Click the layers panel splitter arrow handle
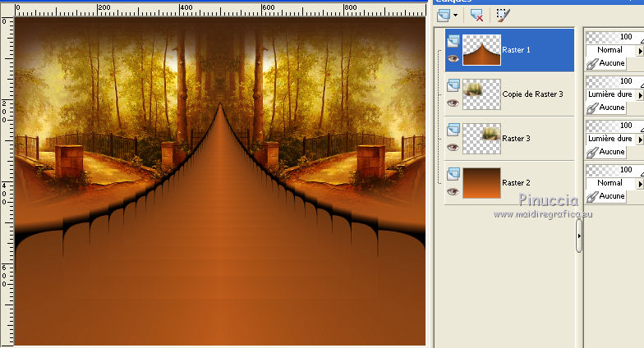Viewport: 644px width, 348px height. [579, 236]
